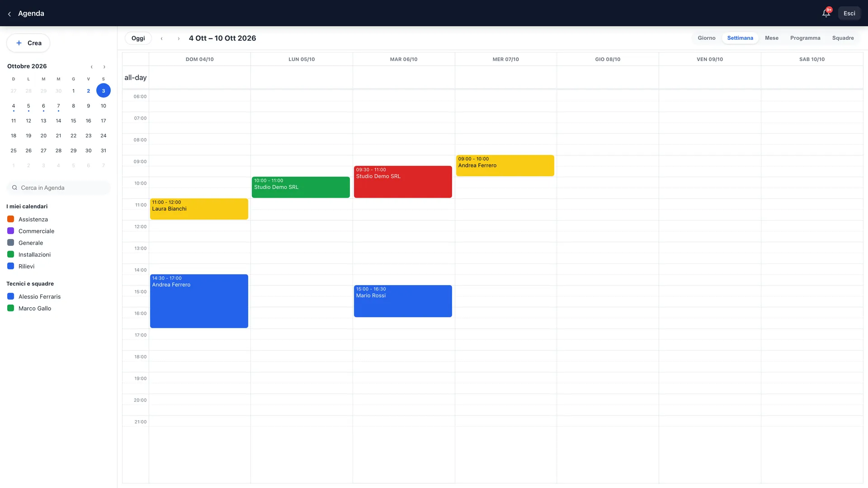
Task: Toggle the Installazioni calendar checkbox
Action: 11,254
